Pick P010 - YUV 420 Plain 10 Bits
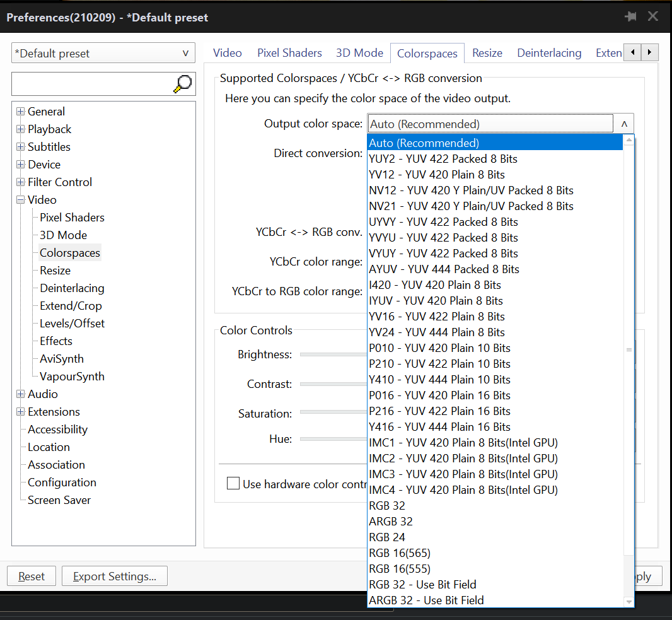This screenshot has height=620, width=672. (439, 348)
